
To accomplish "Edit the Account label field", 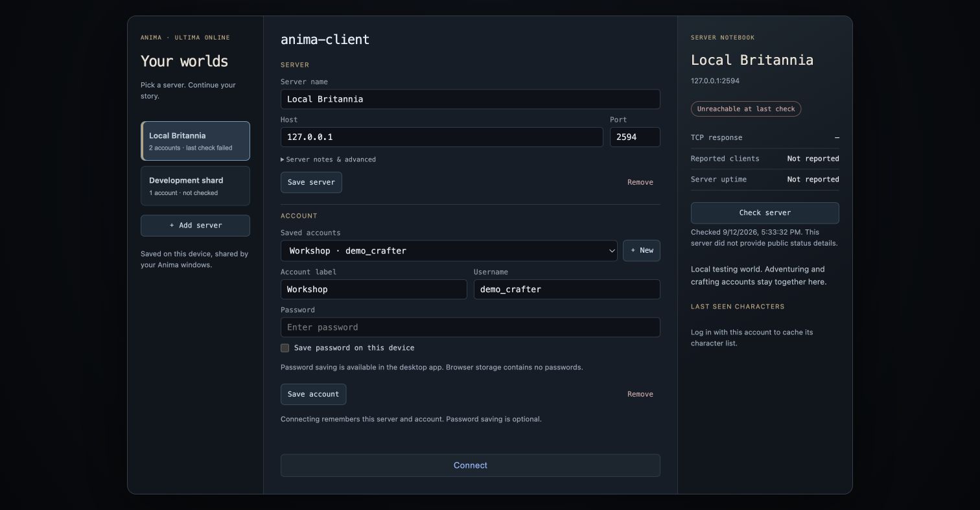I will tap(373, 290).
